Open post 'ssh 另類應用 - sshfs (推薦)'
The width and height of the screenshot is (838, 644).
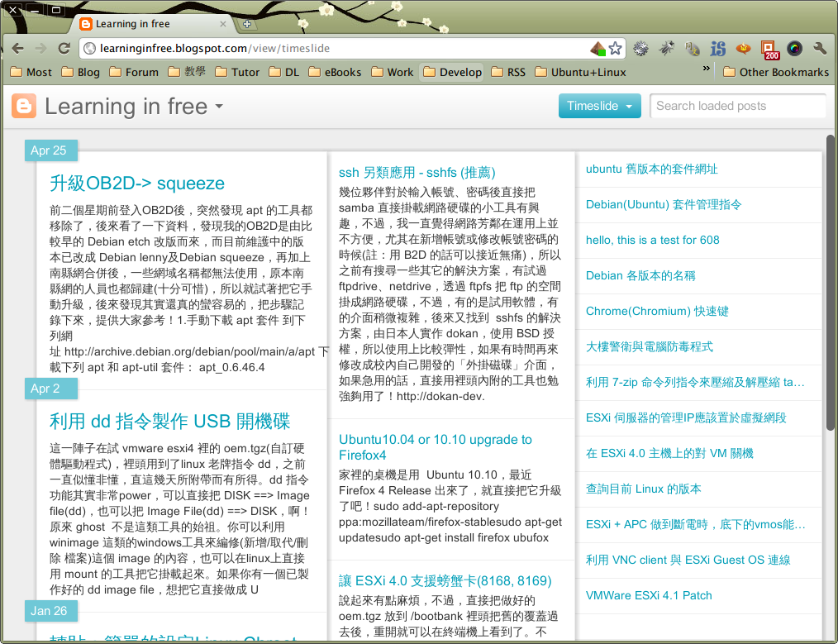pos(417,172)
